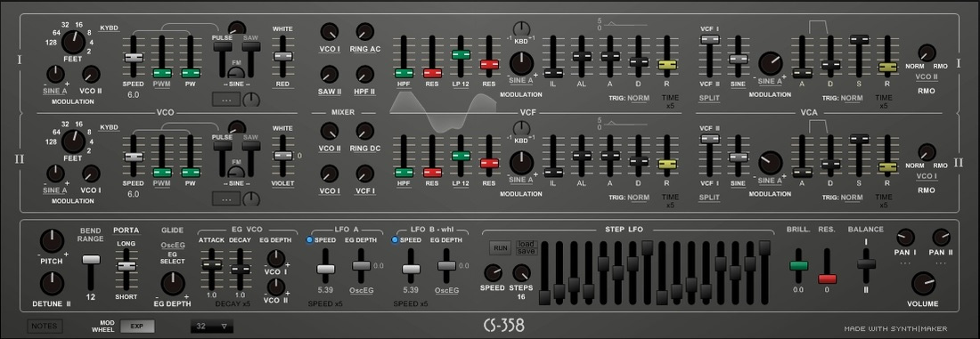Click the master VOLUME knob
The width and height of the screenshot is (980, 339).
(923, 284)
